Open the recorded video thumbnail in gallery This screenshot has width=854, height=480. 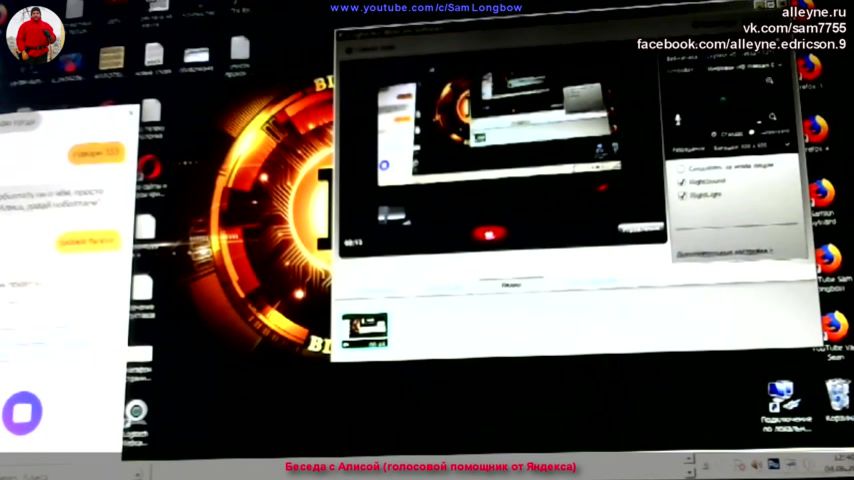tap(364, 330)
